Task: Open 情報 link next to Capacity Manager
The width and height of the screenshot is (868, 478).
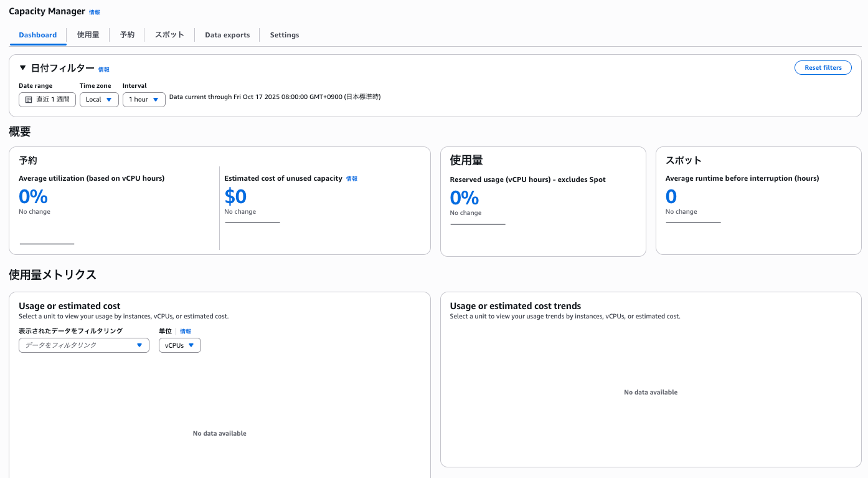Action: (94, 12)
